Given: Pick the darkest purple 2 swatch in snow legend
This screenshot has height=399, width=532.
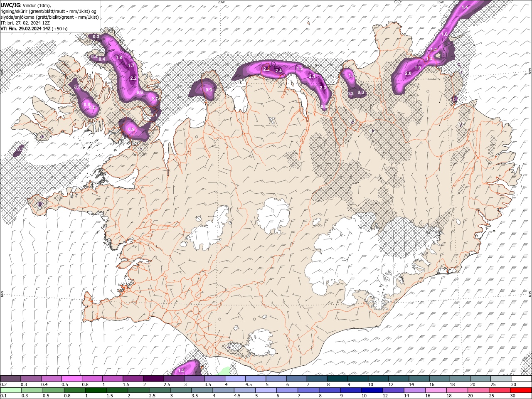Looking at the screenshot, I should (x=153, y=379).
